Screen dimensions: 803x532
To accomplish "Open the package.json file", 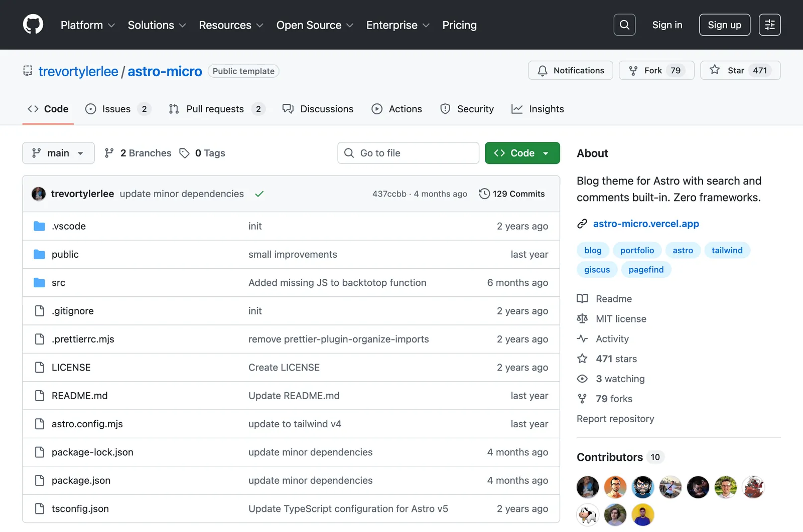I will [x=81, y=480].
